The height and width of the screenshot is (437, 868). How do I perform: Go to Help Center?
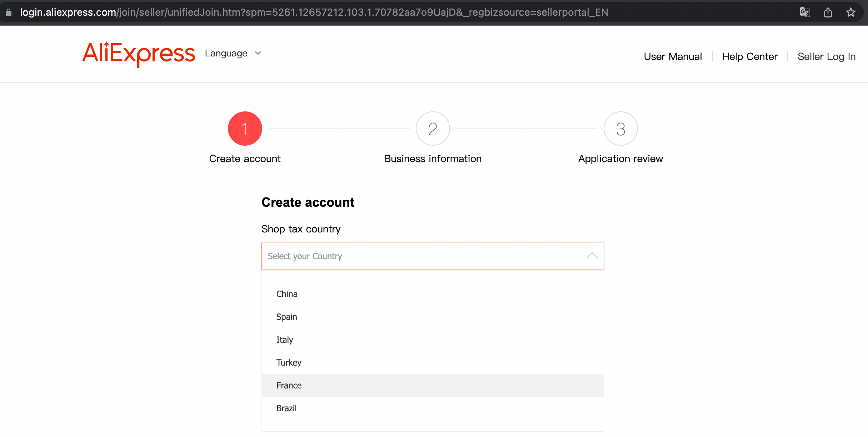(x=749, y=56)
